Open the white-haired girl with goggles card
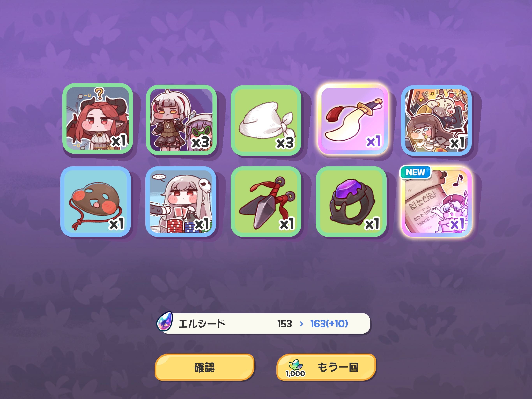The width and height of the screenshot is (532, 399). coord(181,120)
